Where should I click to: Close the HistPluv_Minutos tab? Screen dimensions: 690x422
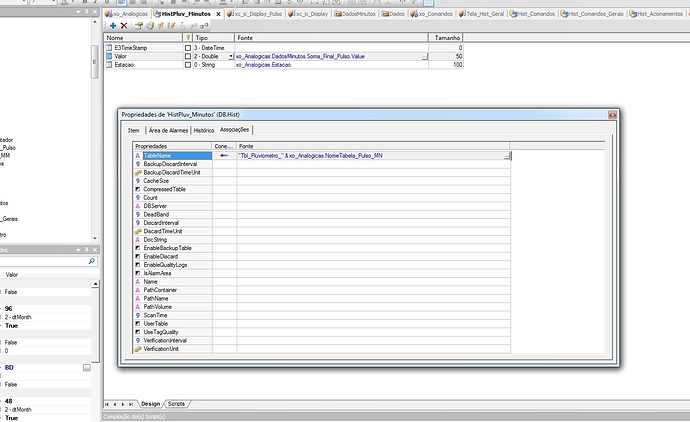[218, 14]
